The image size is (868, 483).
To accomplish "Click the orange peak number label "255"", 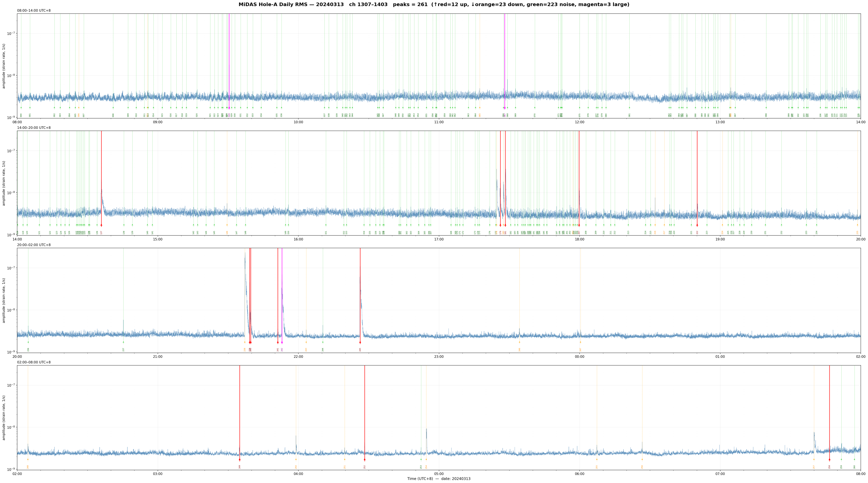I will pyautogui.click(x=597, y=467).
